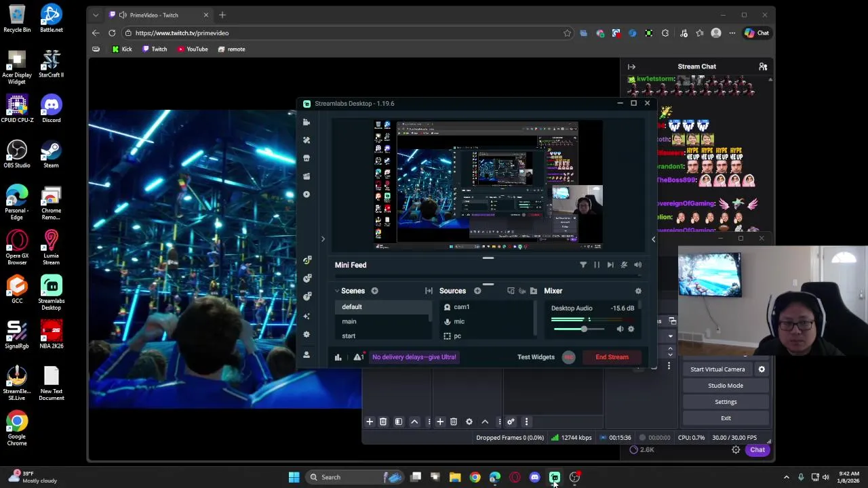The height and width of the screenshot is (488, 868).
Task: Open OBS source properties gear icon
Action: click(469, 422)
